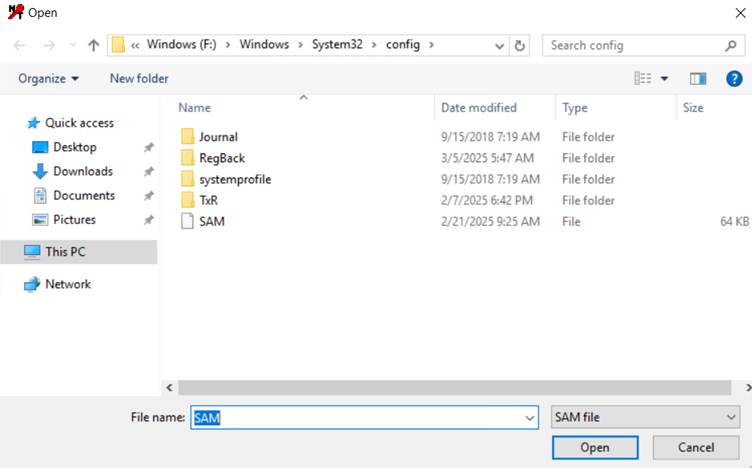
Task: Select the System32 breadcrumb segment
Action: [x=337, y=45]
